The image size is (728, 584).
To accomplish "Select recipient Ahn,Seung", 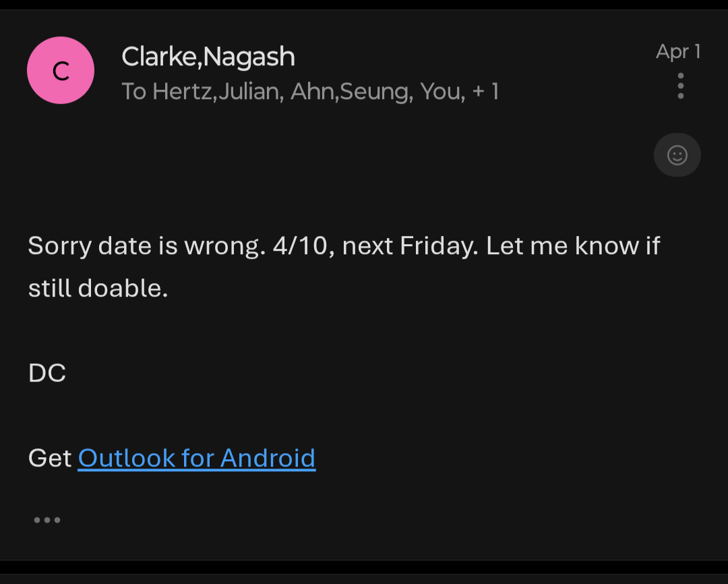I will click(351, 92).
